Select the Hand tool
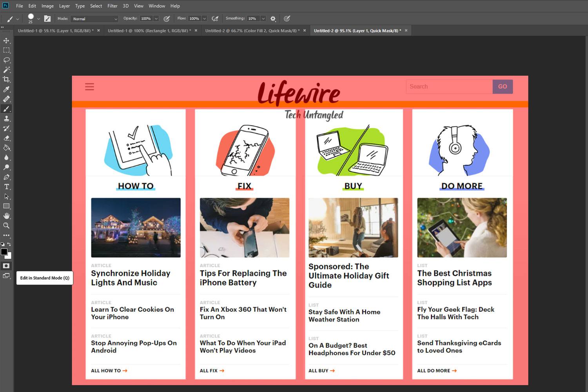Image resolution: width=588 pixels, height=392 pixels. click(6, 216)
